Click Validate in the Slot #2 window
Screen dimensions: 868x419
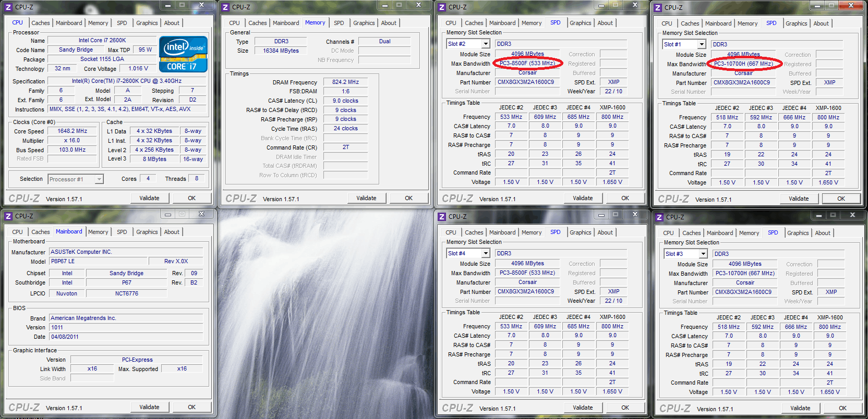[x=583, y=198]
